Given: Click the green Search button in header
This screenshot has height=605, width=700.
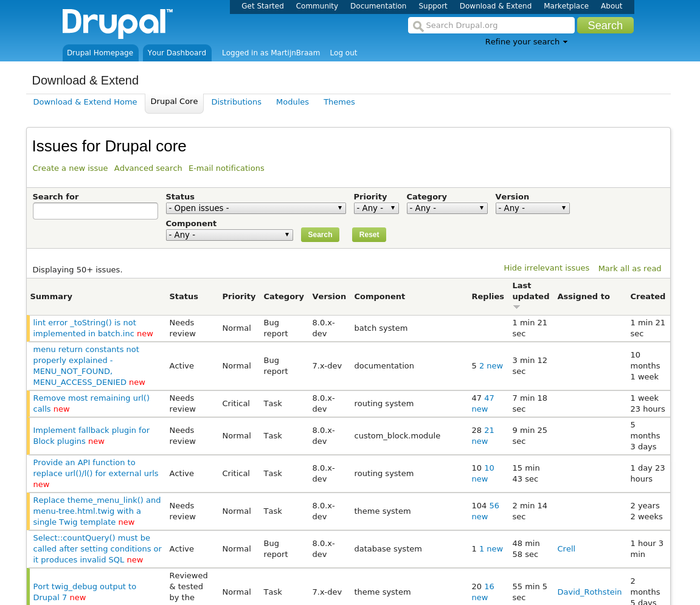Looking at the screenshot, I should pos(605,26).
